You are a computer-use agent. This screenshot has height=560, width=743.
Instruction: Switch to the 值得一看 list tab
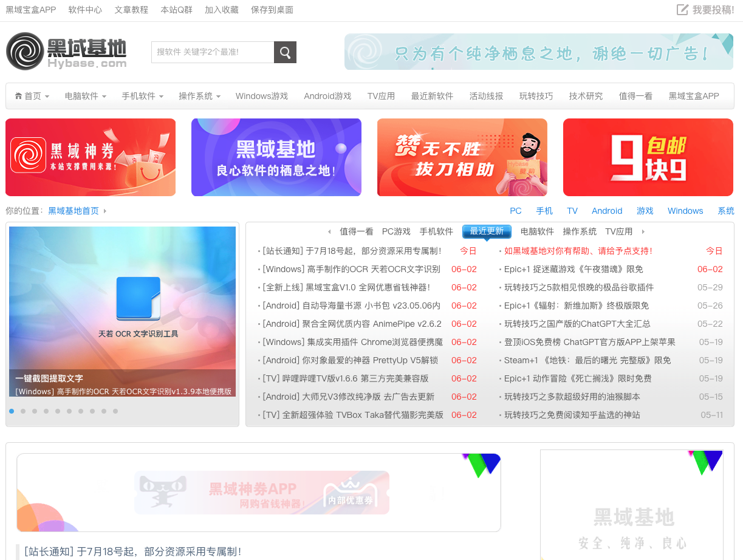357,231
